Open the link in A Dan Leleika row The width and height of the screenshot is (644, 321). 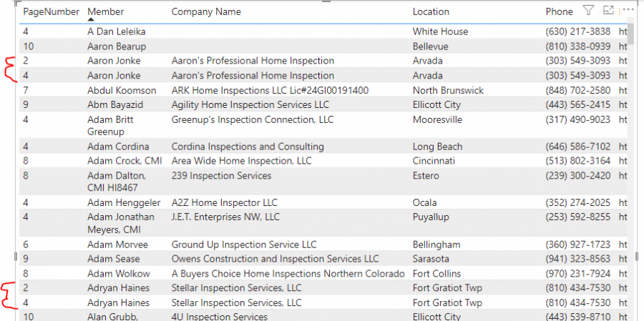[x=623, y=31]
